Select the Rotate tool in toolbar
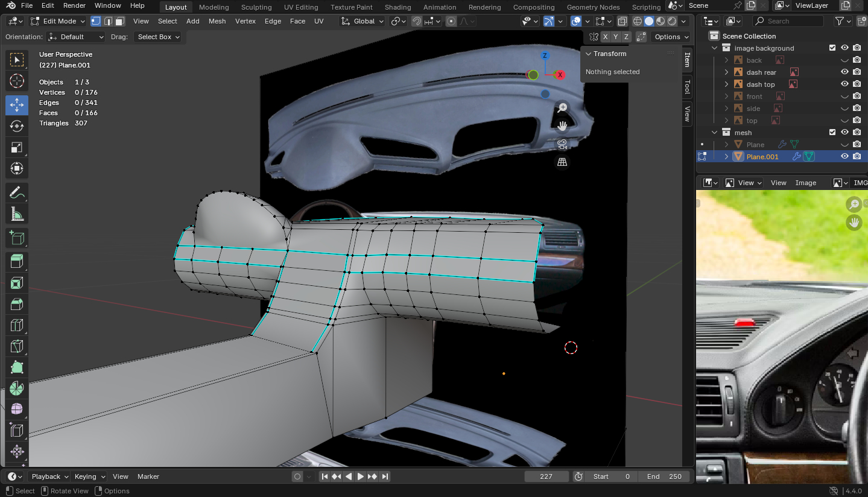Screen dimensions: 868x497 [17, 126]
